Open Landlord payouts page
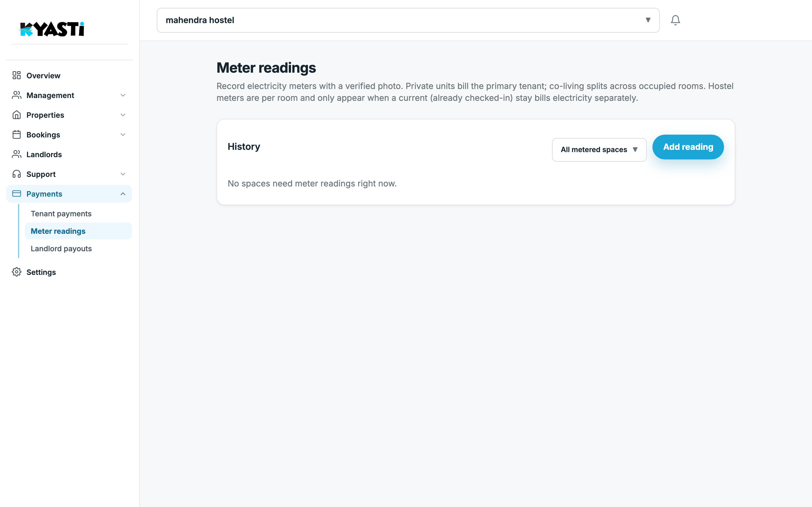 click(x=61, y=248)
